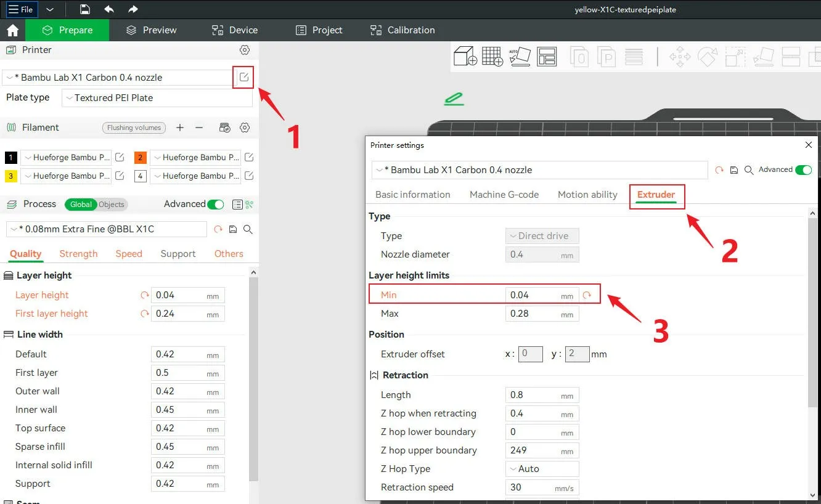The width and height of the screenshot is (821, 504).
Task: Switch to the Preview tab
Action: (x=152, y=30)
